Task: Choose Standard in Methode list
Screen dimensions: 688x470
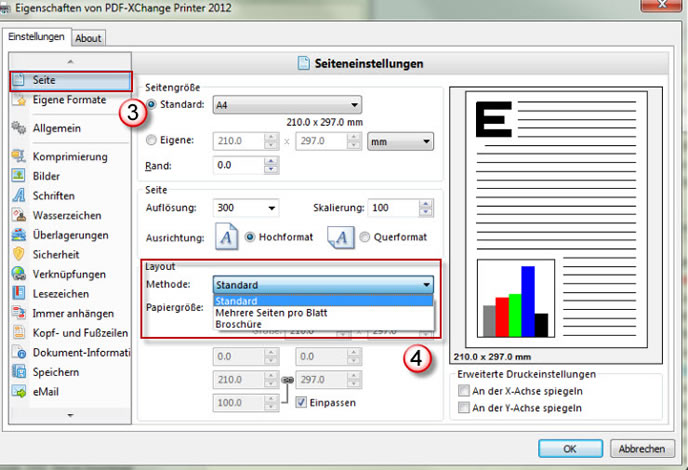Action: [x=323, y=301]
